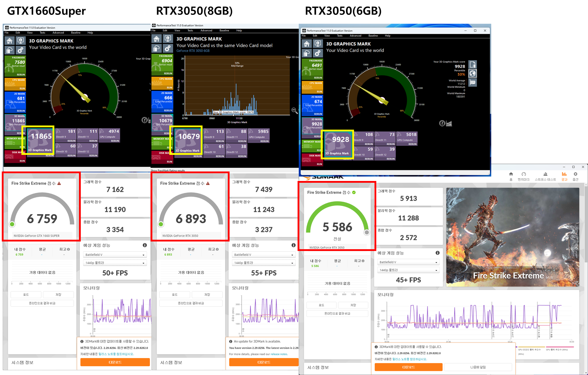
Task: Select the 결과 tab in 3DMark navigation
Action: pos(564,176)
